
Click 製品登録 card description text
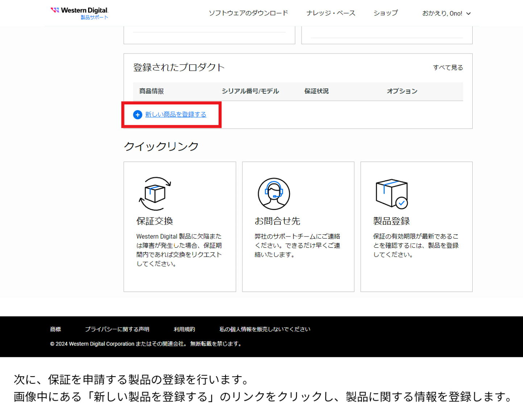pyautogui.click(x=416, y=245)
